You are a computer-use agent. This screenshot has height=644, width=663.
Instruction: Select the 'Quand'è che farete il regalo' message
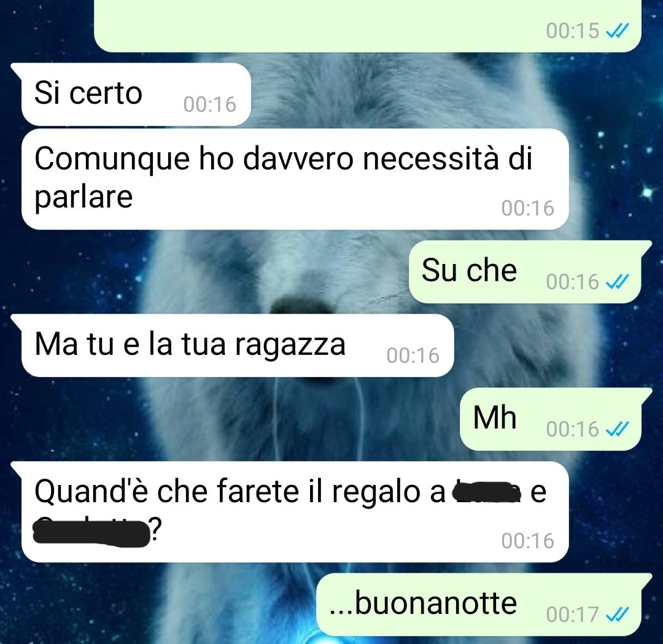295,511
